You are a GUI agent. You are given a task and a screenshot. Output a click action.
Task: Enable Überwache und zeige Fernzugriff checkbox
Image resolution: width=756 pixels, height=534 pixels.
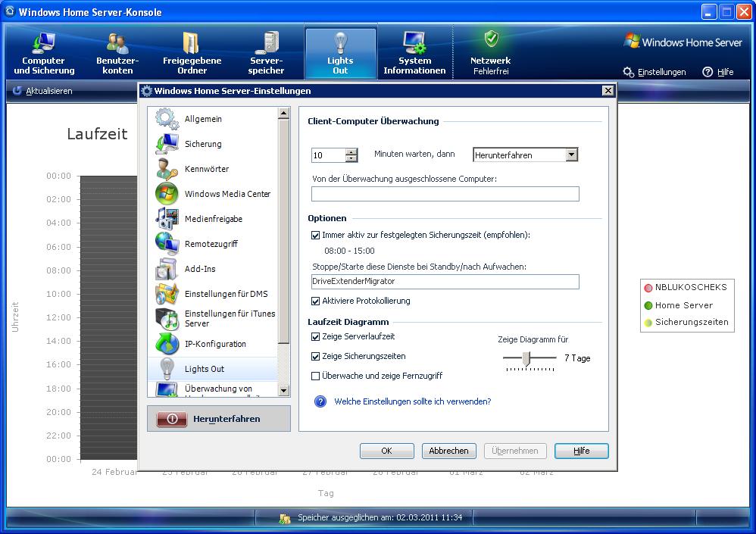pos(315,376)
